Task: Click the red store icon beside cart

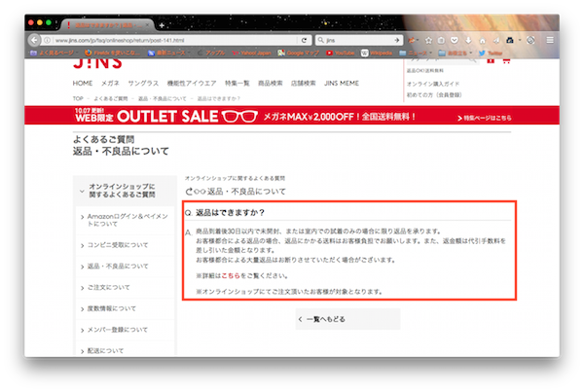Action: (491, 60)
